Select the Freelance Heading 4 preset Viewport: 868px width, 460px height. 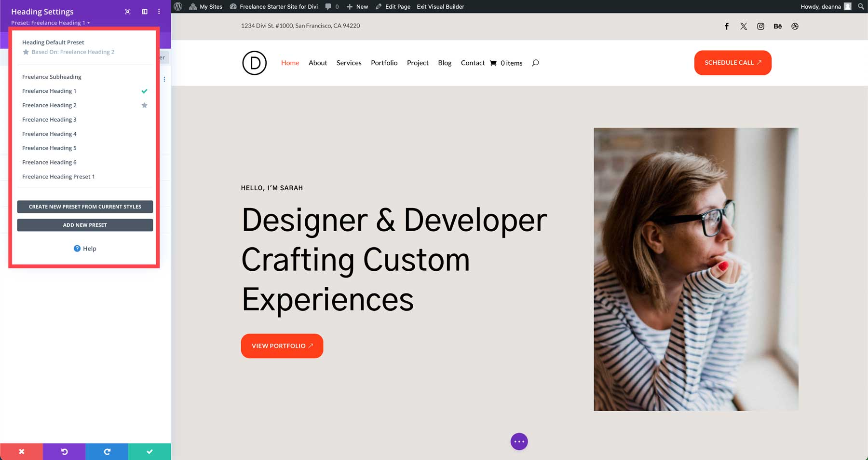[49, 134]
